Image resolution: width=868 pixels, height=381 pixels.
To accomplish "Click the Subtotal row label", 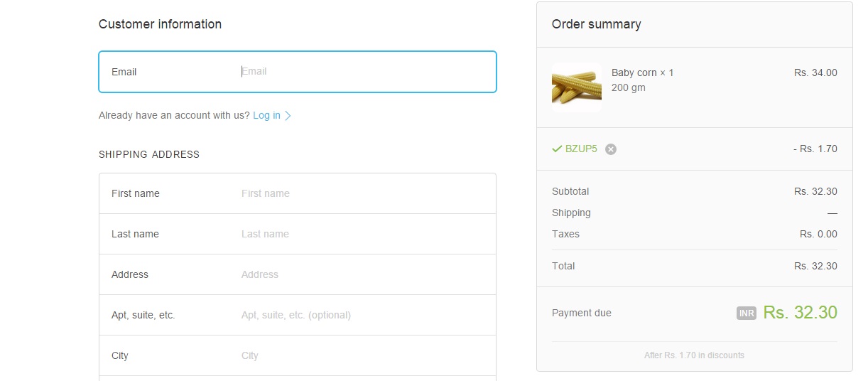I will tap(570, 191).
